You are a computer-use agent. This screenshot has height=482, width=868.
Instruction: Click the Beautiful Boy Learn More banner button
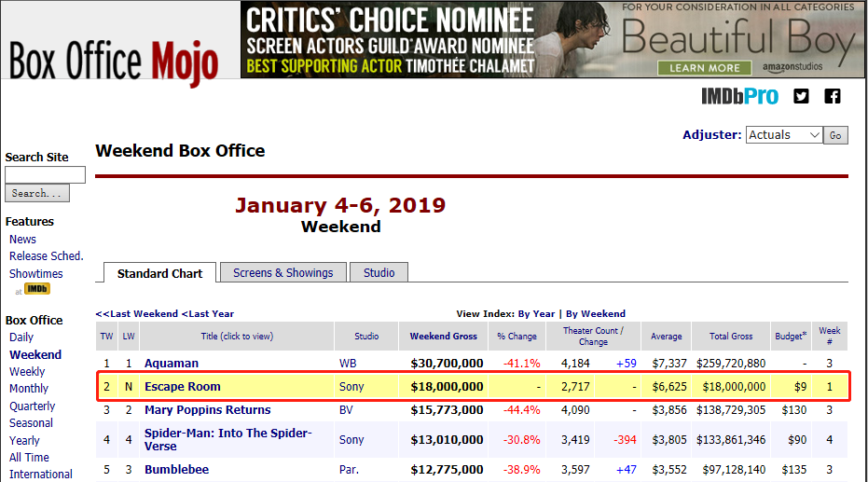pyautogui.click(x=704, y=68)
